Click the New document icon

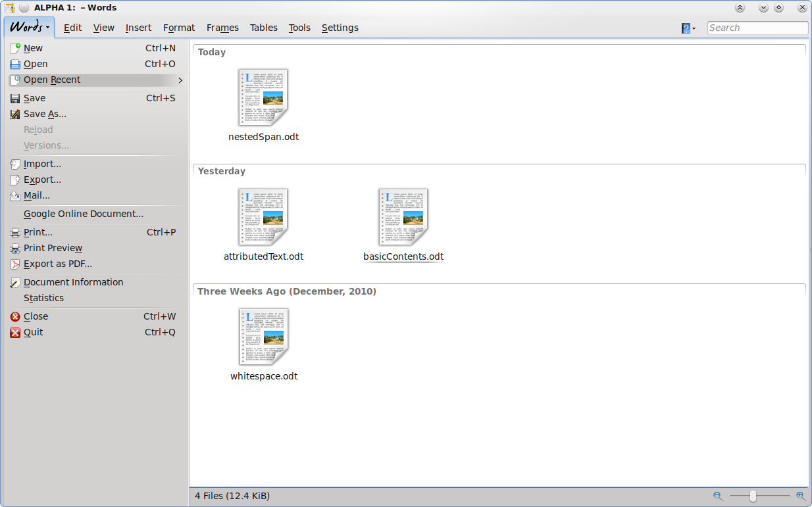click(15, 48)
